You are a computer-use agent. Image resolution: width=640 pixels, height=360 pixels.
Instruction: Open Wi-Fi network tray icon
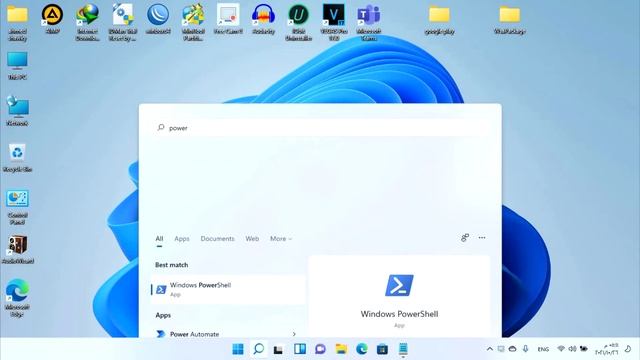click(561, 349)
